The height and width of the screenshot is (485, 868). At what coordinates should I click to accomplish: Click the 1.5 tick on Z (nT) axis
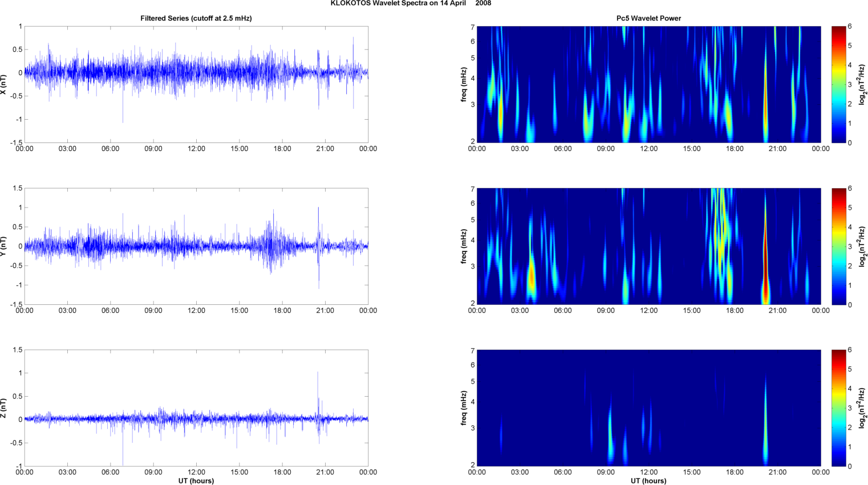pyautogui.click(x=17, y=350)
